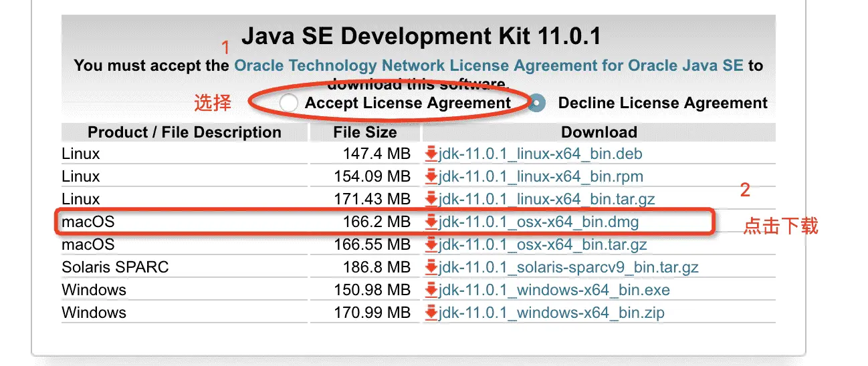Download jdk-11.0.1_solaris-sparcv9_bin.tar.gz
The width and height of the screenshot is (868, 366).
tap(568, 267)
